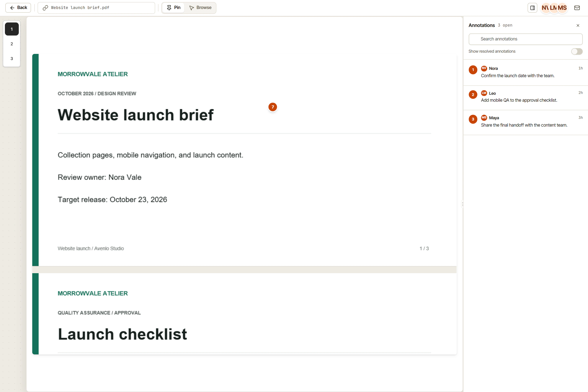Enable Show resolved annotations switch
This screenshot has width=588, height=392.
click(577, 51)
